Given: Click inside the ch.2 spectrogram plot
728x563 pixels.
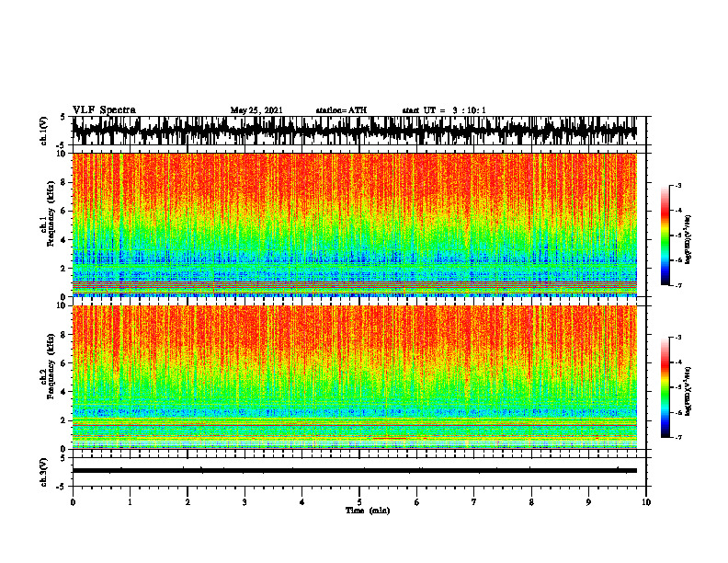Looking at the screenshot, I should (x=355, y=377).
